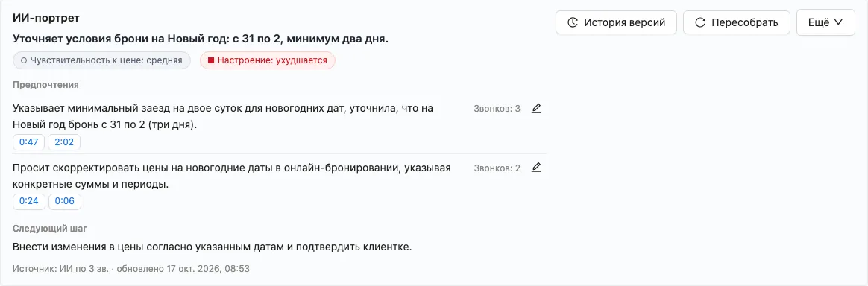Select the preference text about online booking prices
Viewport: 868px width, 286px height.
click(x=231, y=176)
